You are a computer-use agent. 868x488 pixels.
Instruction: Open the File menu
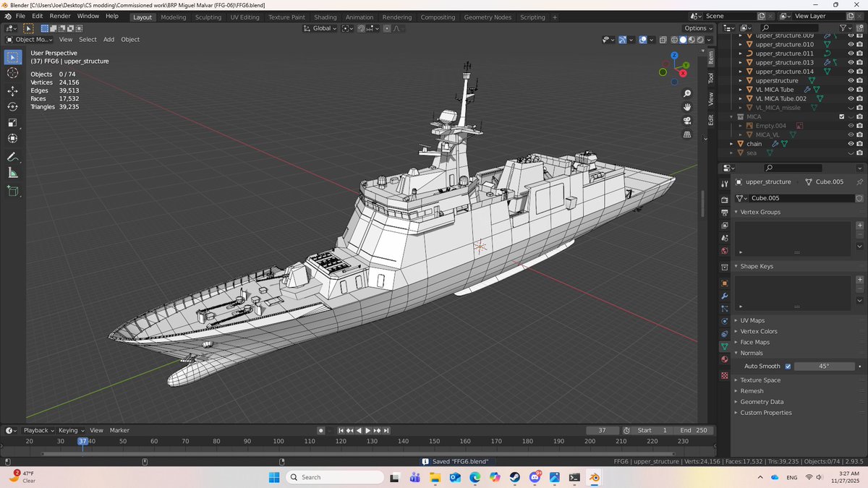[x=20, y=16]
